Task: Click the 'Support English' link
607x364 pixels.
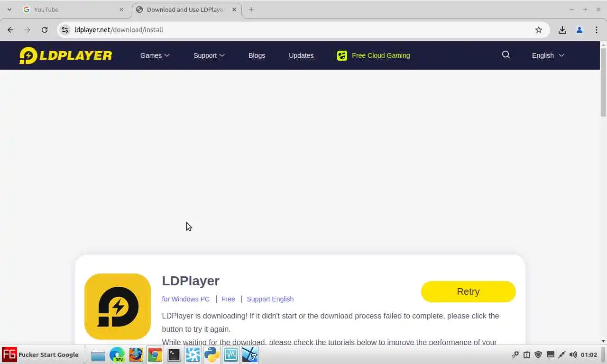Action: [270, 299]
